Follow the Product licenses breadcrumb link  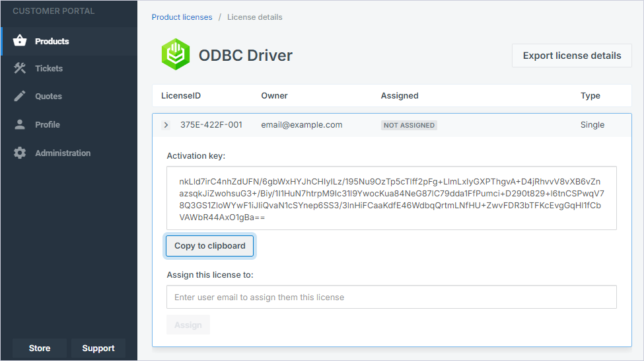(x=182, y=17)
